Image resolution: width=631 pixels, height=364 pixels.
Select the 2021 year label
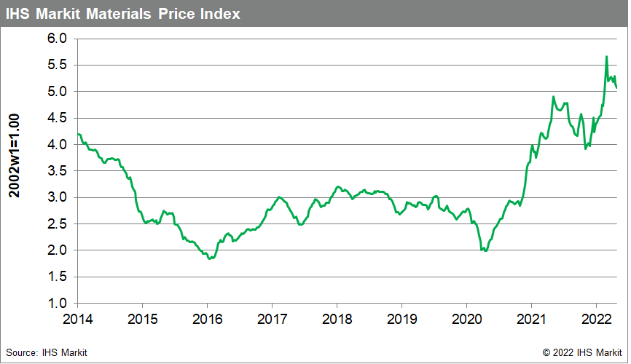pos(531,320)
